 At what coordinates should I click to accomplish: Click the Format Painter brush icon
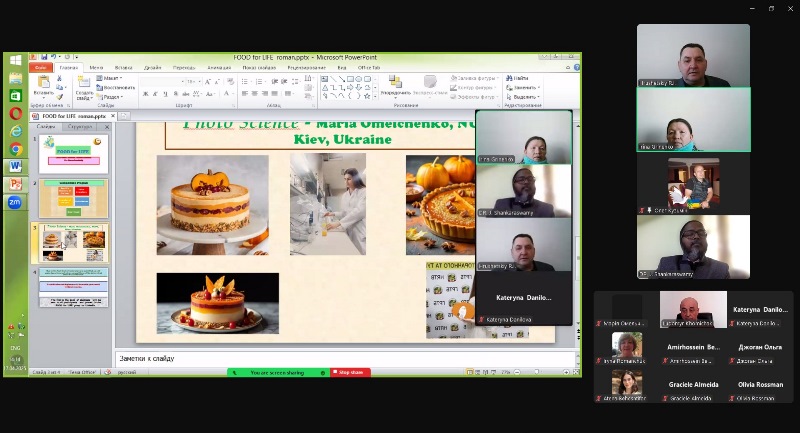pyautogui.click(x=59, y=97)
